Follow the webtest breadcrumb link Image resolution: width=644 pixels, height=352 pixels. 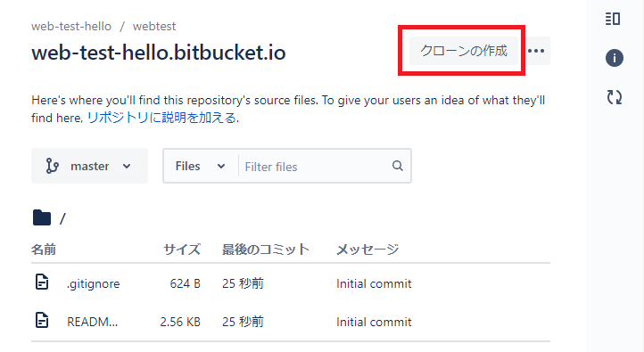pos(154,26)
